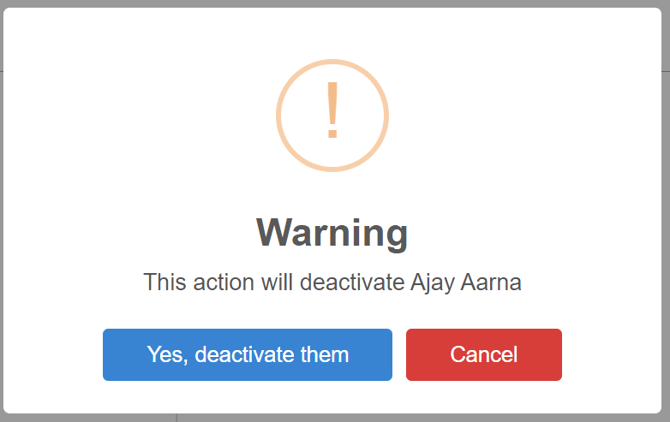Click the word Warning in the dialog

(332, 232)
